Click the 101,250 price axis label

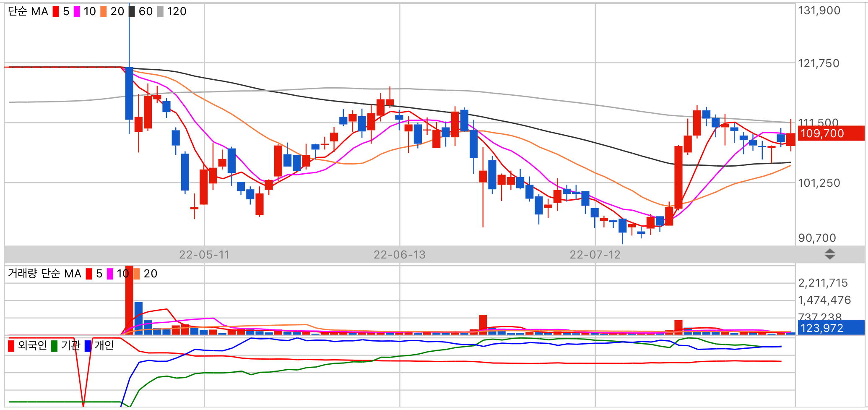[x=819, y=183]
